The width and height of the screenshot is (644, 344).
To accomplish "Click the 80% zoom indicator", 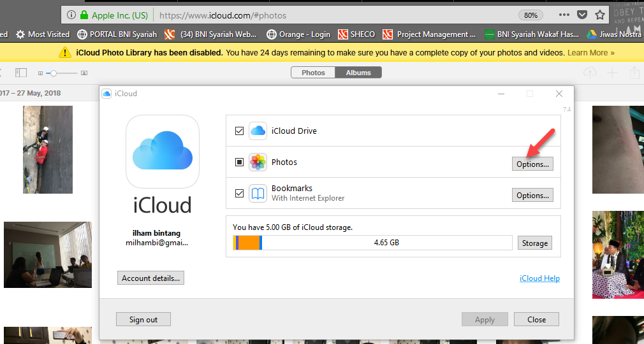I will pos(531,15).
